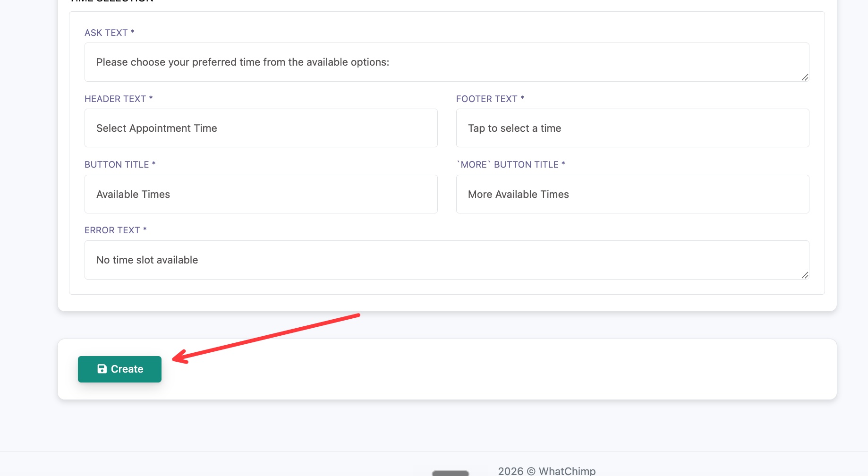This screenshot has height=476, width=868.
Task: Click into the Header Text field
Action: (x=261, y=128)
